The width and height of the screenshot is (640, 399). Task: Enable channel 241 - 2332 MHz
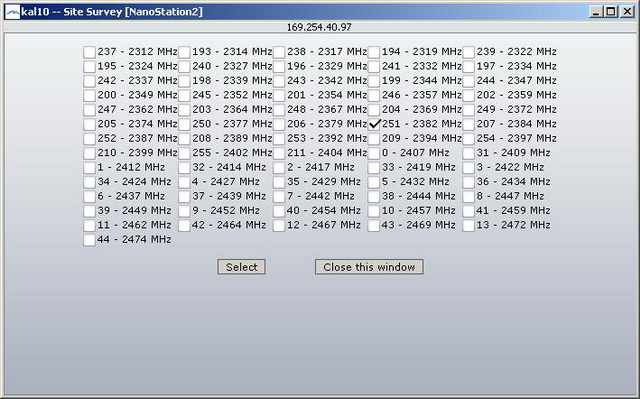pos(373,66)
